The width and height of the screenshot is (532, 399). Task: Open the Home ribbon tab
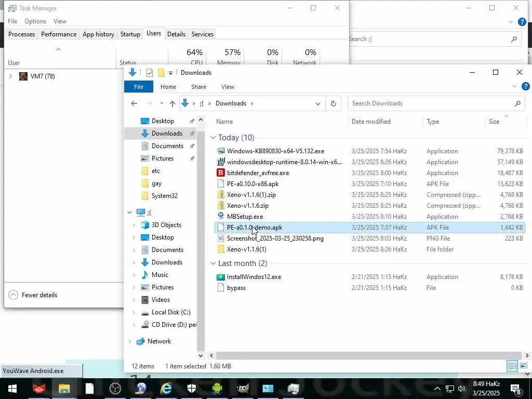pos(168,87)
